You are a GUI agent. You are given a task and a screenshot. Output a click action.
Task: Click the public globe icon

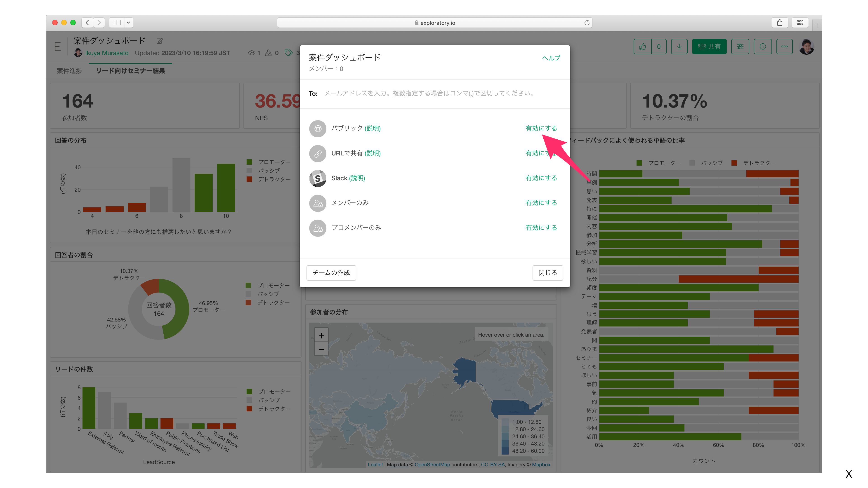pos(318,128)
